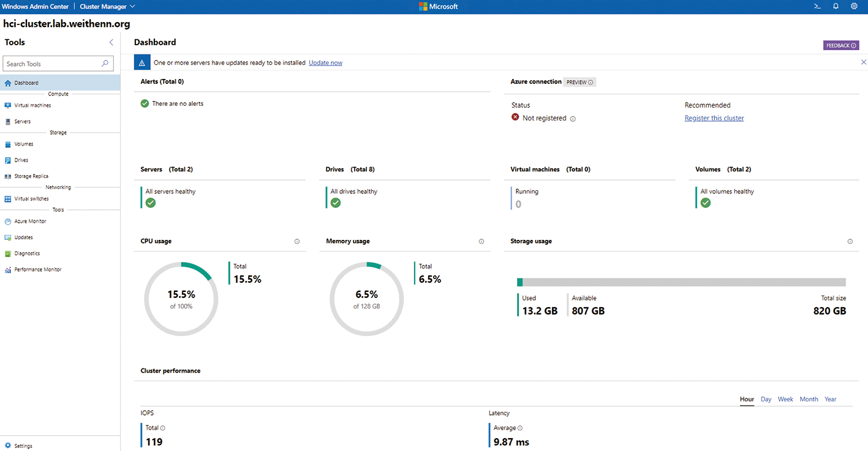
Task: Open the settings gear in top bar
Action: click(855, 6)
